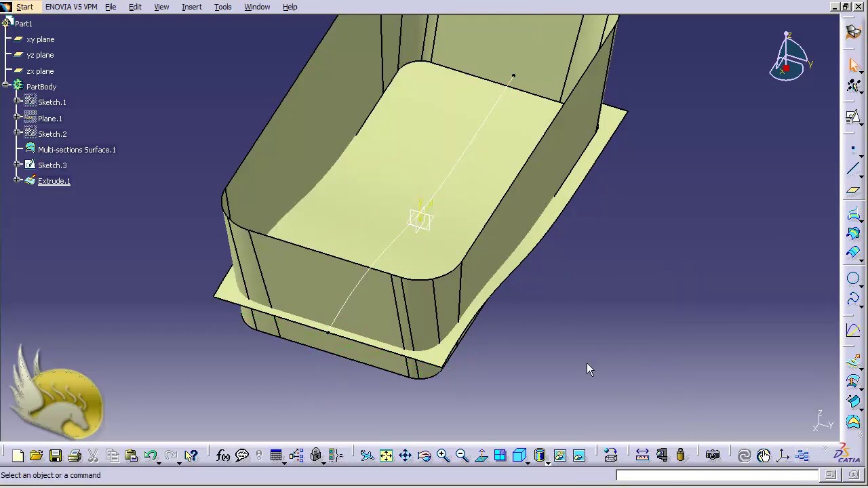Open the What's This help pointer

tap(191, 456)
